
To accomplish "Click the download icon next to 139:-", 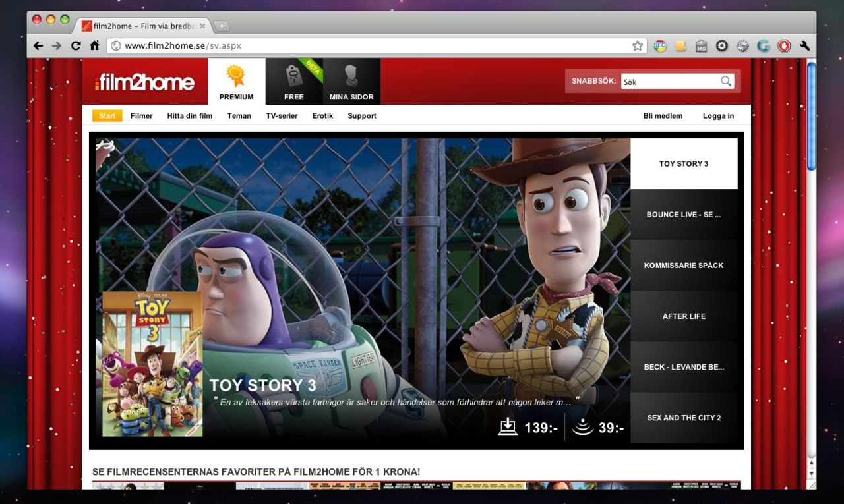I will click(x=508, y=427).
